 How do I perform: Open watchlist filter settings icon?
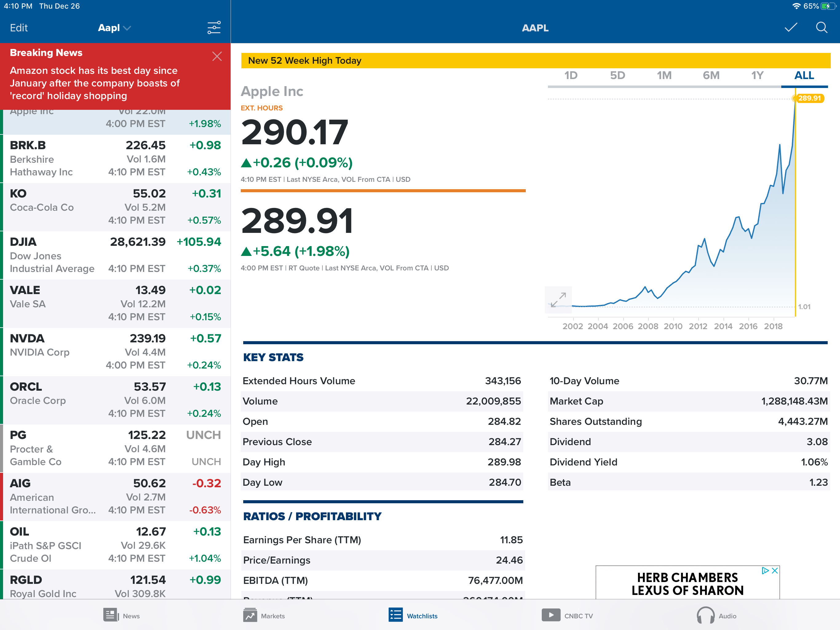214,28
